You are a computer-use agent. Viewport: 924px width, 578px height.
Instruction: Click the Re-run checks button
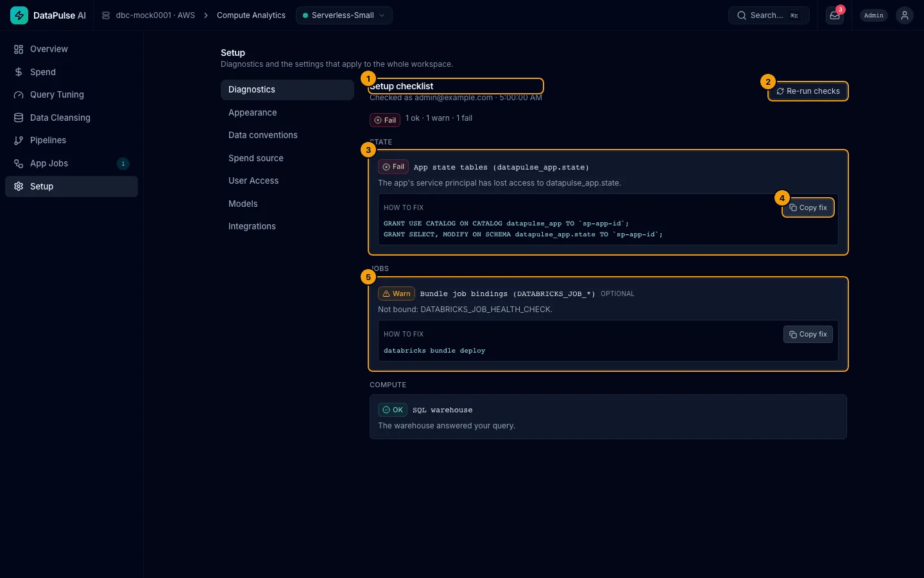(x=809, y=91)
